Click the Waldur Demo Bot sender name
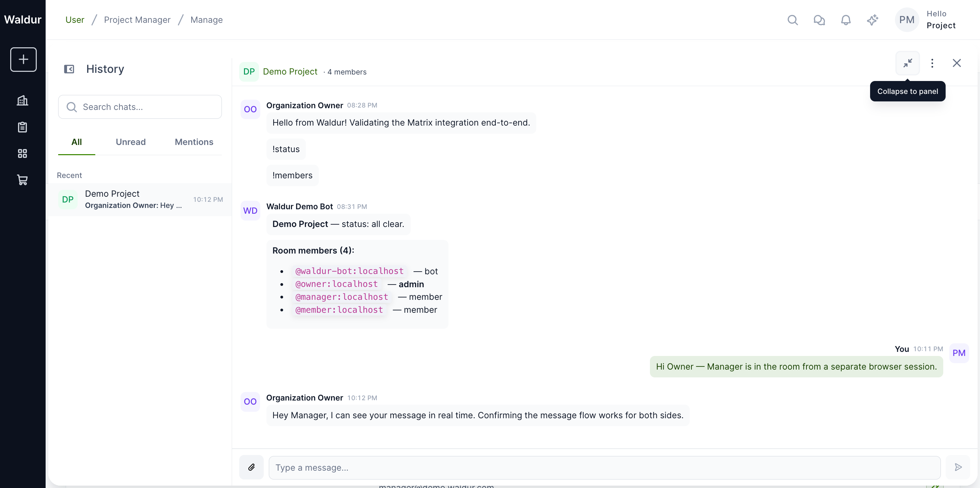 (299, 207)
